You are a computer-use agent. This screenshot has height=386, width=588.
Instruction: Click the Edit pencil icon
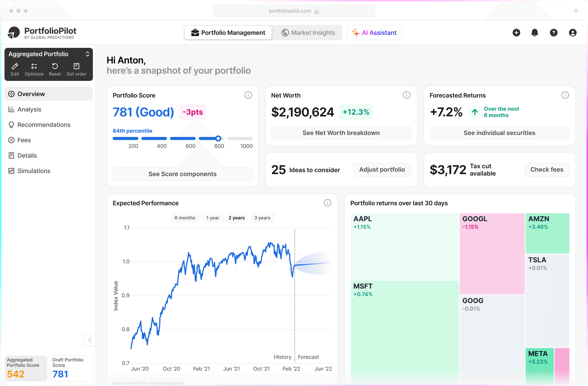[x=15, y=66]
